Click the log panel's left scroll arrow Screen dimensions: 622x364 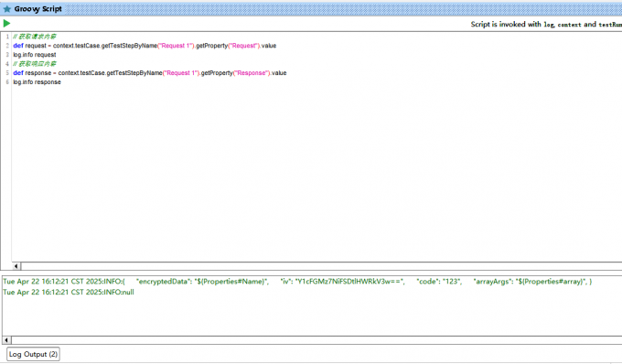pyautogui.click(x=6, y=340)
